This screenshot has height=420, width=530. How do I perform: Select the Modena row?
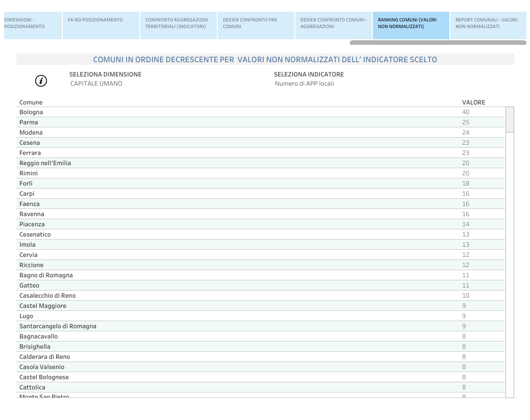pyautogui.click(x=261, y=133)
